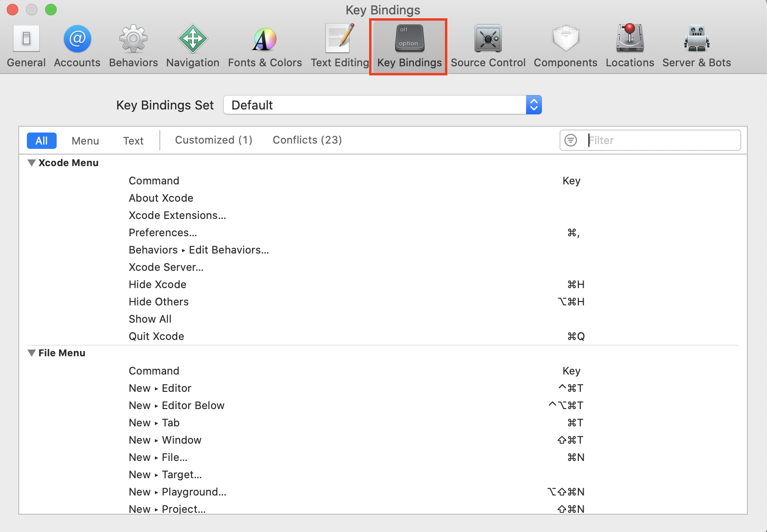
Task: Select the About Xcode command row
Action: click(x=383, y=198)
